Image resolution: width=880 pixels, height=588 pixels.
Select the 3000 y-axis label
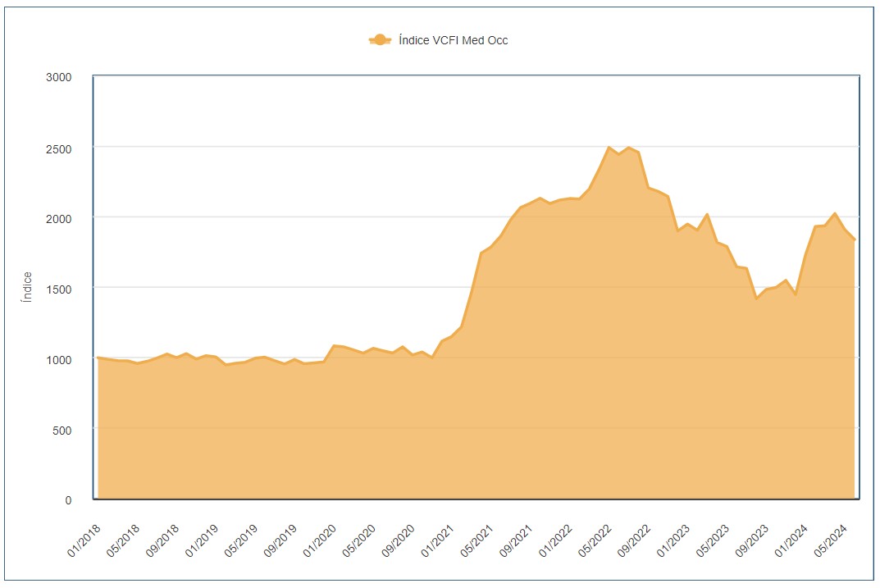(x=58, y=77)
